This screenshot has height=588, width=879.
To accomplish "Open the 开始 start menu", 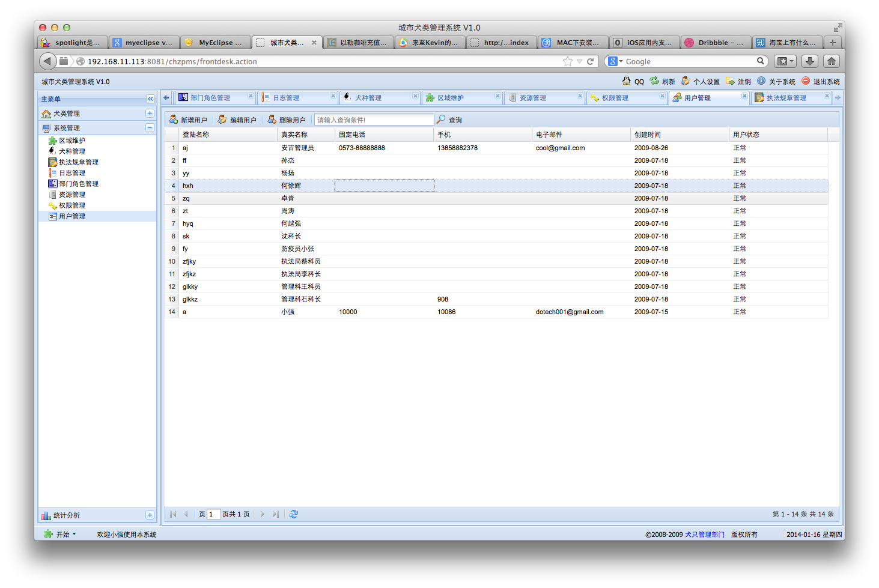I will point(61,534).
